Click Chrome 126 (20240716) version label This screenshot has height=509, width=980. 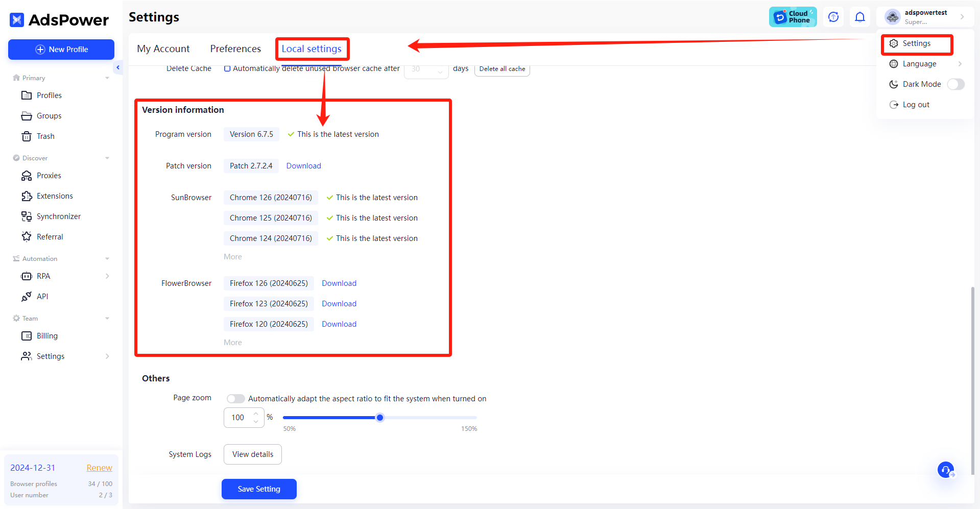click(271, 198)
